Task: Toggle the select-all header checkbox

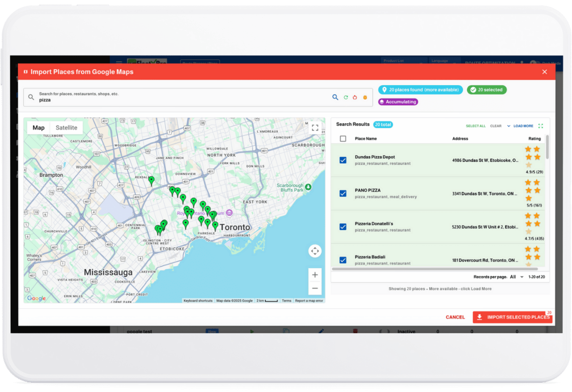Action: [343, 139]
